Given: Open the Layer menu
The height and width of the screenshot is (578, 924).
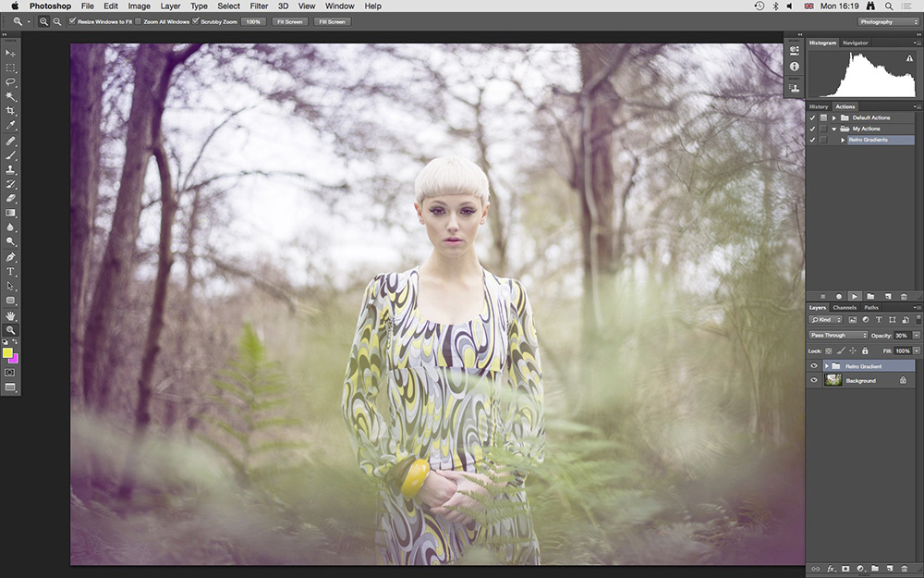Looking at the screenshot, I should [170, 6].
